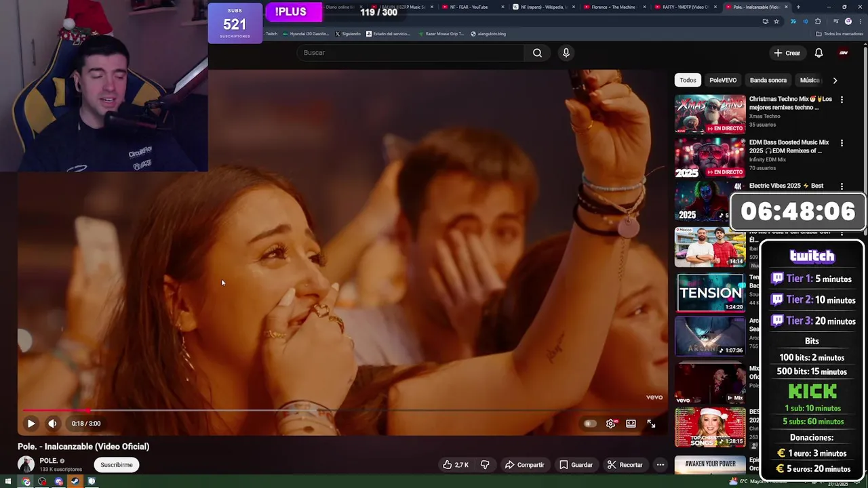This screenshot has height=488, width=868.
Task: Open options menu for EDM Bass Boosted Music Mix
Action: click(842, 143)
